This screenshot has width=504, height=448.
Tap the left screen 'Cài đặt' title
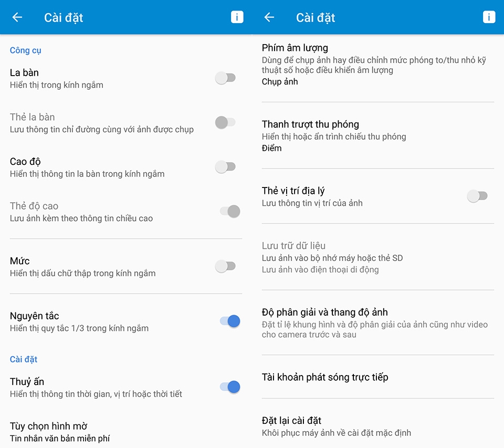(64, 18)
